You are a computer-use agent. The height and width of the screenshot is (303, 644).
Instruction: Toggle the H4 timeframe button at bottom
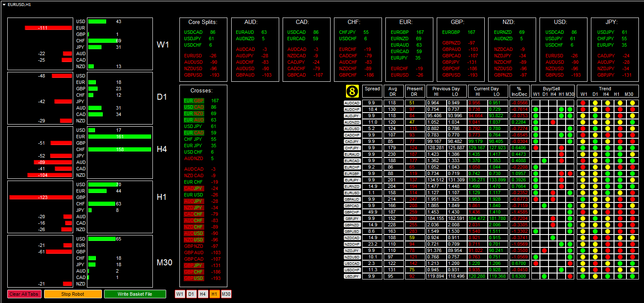click(203, 294)
